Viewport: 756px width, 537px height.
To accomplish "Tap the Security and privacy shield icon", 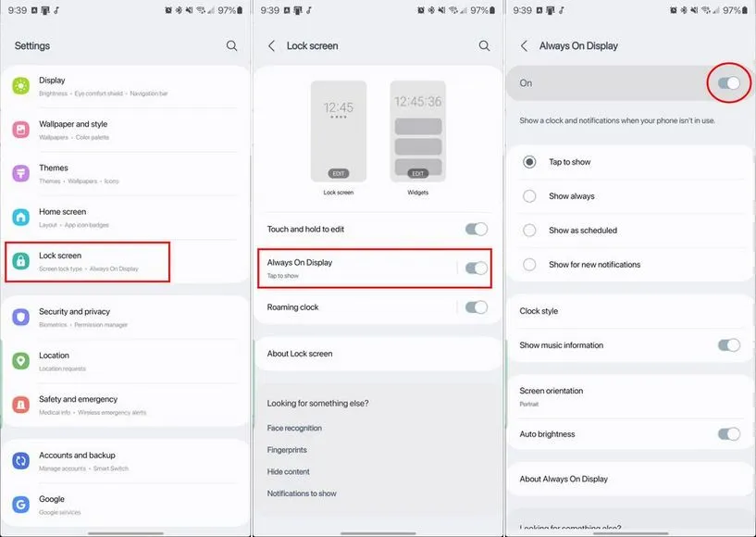I will pyautogui.click(x=20, y=318).
